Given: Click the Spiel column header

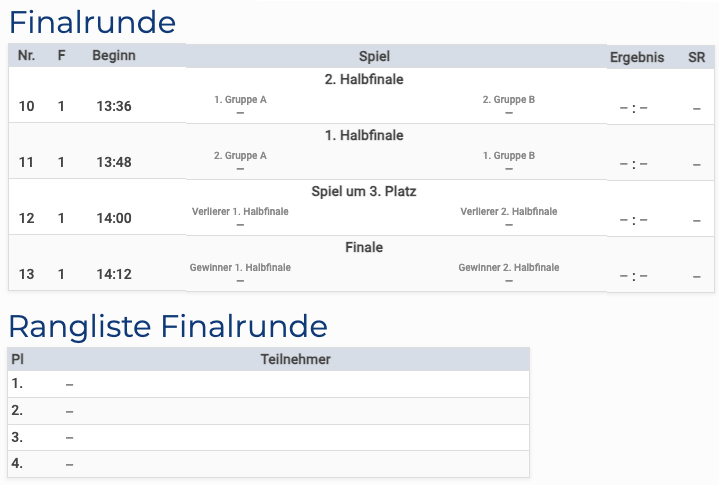Looking at the screenshot, I should click(374, 57).
